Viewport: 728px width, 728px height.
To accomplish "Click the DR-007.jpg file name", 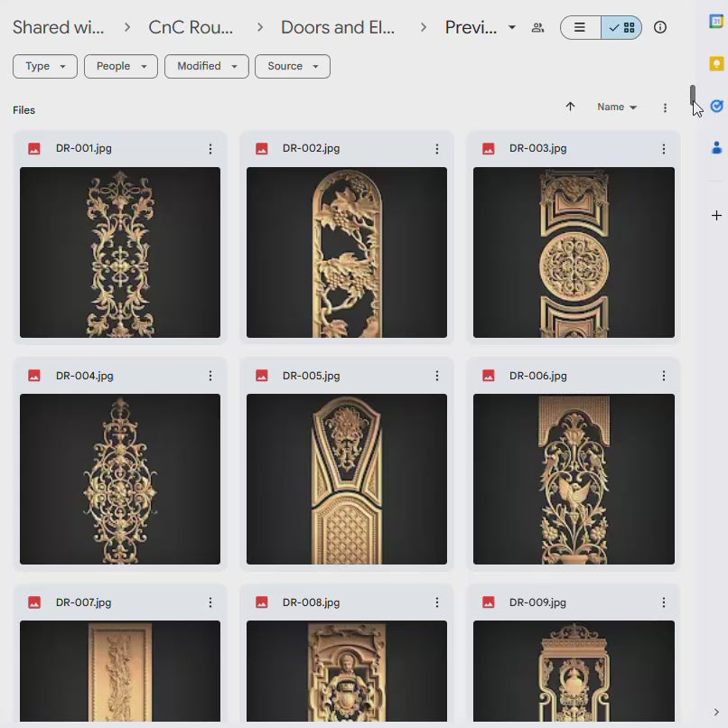I will (84, 602).
